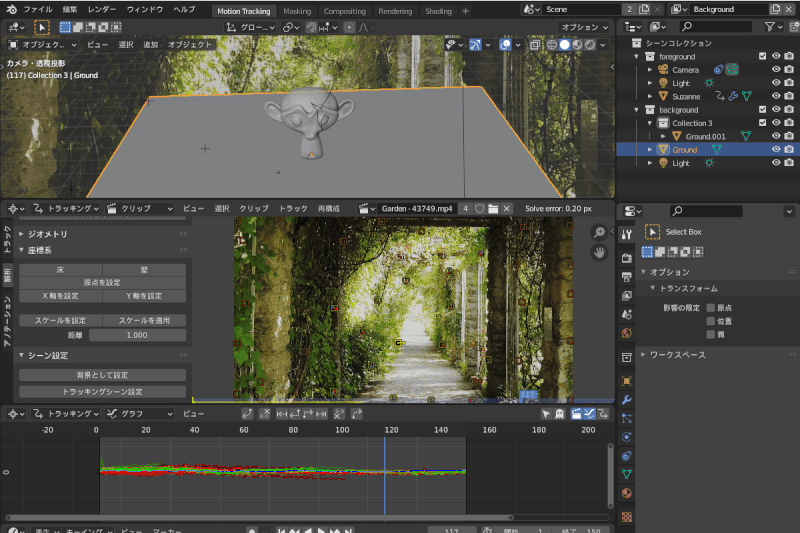Enable the 位置 affect-only checkbox
This screenshot has width=800, height=533.
click(710, 321)
